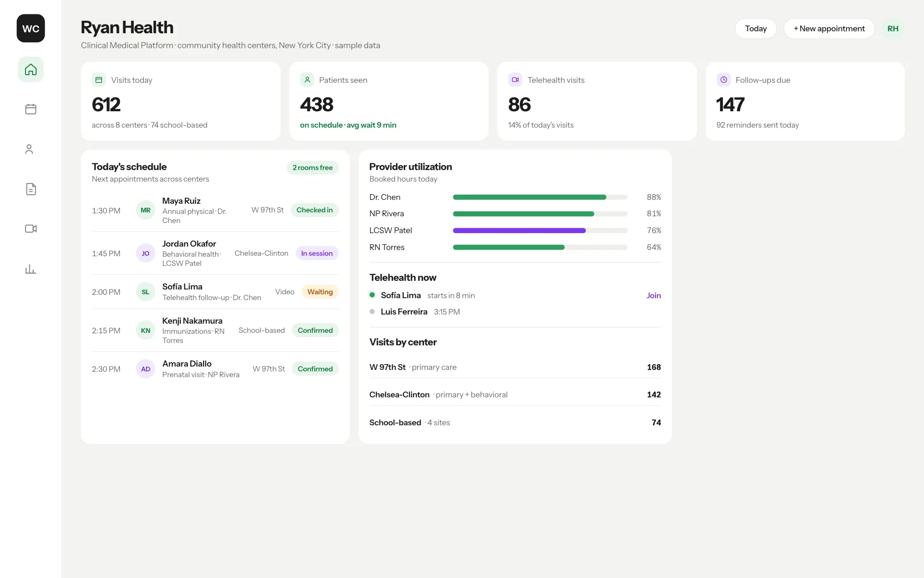Viewport: 924px width, 578px height.
Task: Click the Waiting status for Sofía Lima
Action: click(x=320, y=292)
